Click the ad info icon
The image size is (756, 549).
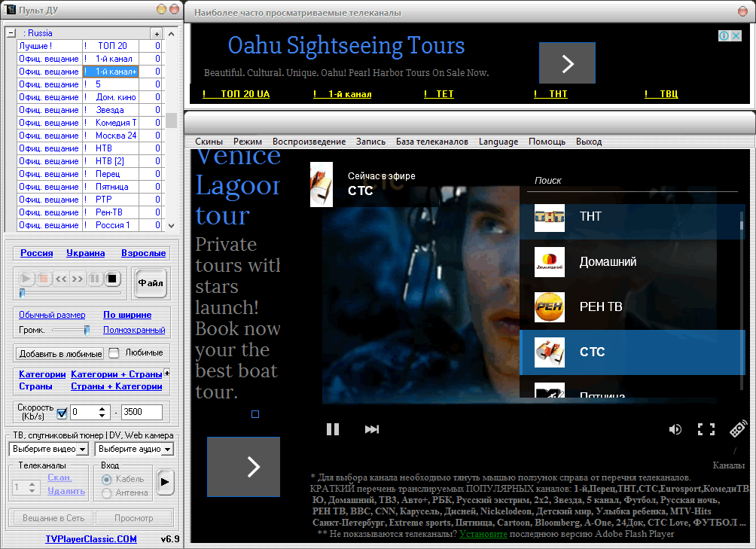click(724, 35)
